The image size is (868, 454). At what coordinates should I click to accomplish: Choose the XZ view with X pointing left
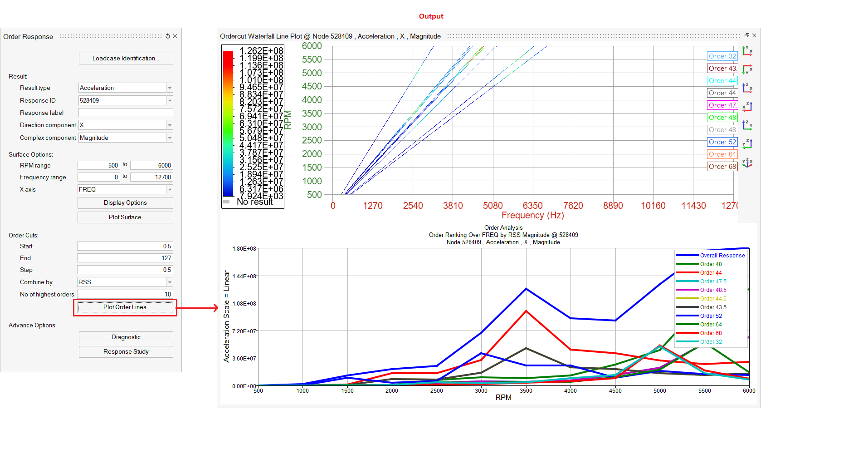[747, 106]
